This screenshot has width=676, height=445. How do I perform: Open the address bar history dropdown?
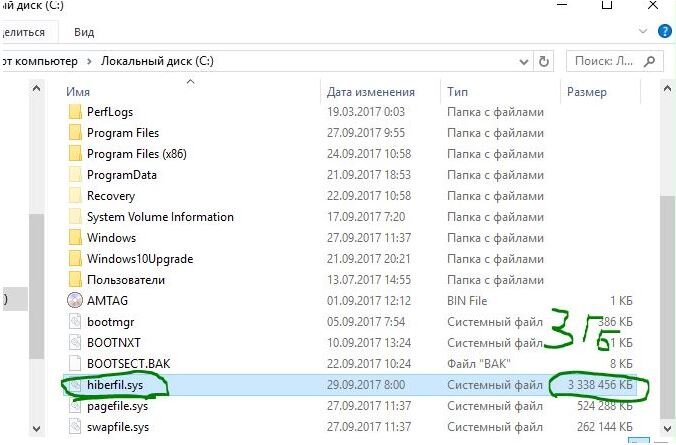click(524, 62)
